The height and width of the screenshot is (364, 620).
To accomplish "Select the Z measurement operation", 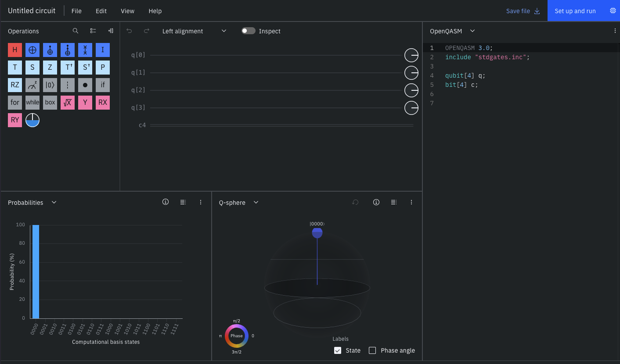I will (32, 85).
